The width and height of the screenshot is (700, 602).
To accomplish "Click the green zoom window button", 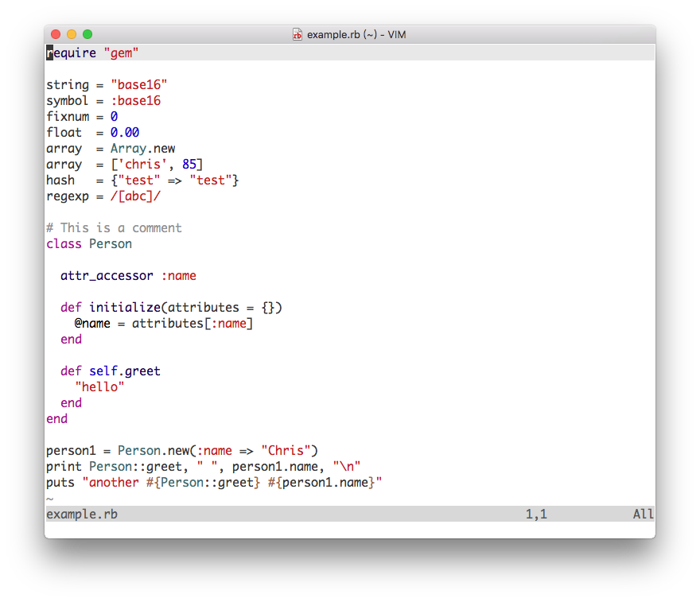I will point(87,34).
